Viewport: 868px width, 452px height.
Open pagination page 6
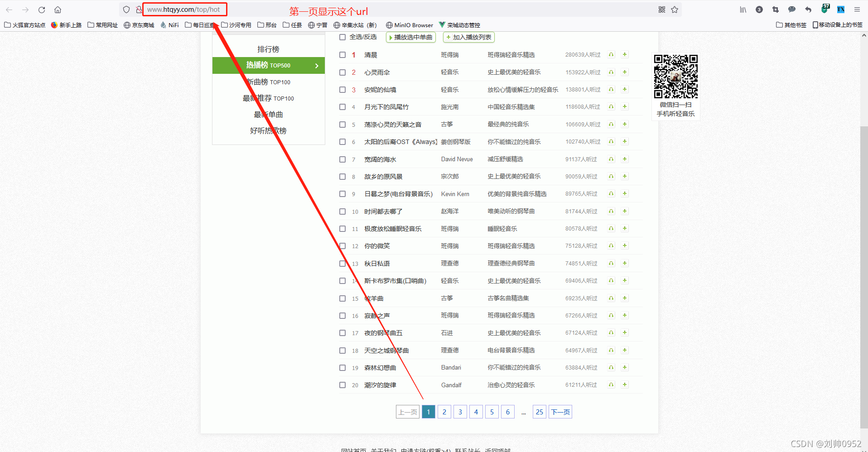click(508, 412)
